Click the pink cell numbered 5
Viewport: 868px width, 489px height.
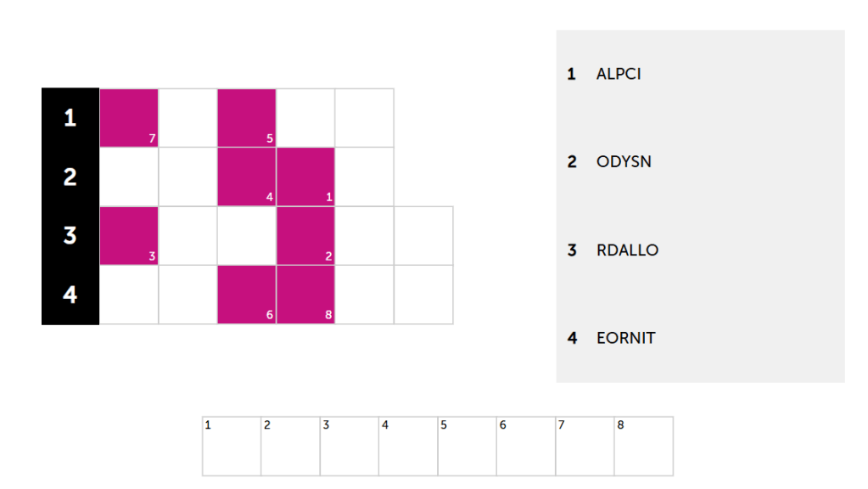[247, 117]
